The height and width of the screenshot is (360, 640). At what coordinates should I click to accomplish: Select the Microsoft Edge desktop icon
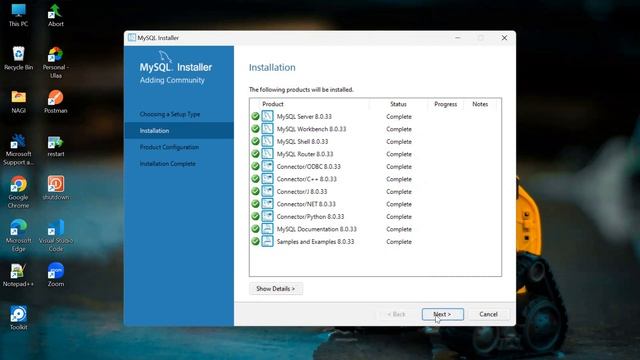(x=18, y=236)
